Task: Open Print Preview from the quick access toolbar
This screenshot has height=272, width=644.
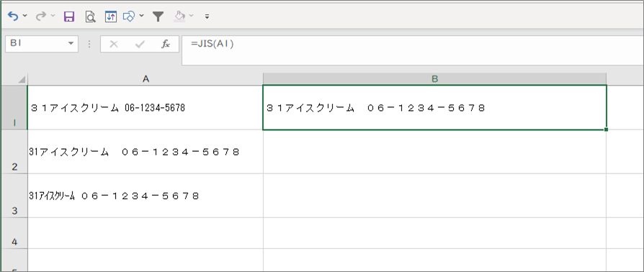Action: click(x=90, y=17)
